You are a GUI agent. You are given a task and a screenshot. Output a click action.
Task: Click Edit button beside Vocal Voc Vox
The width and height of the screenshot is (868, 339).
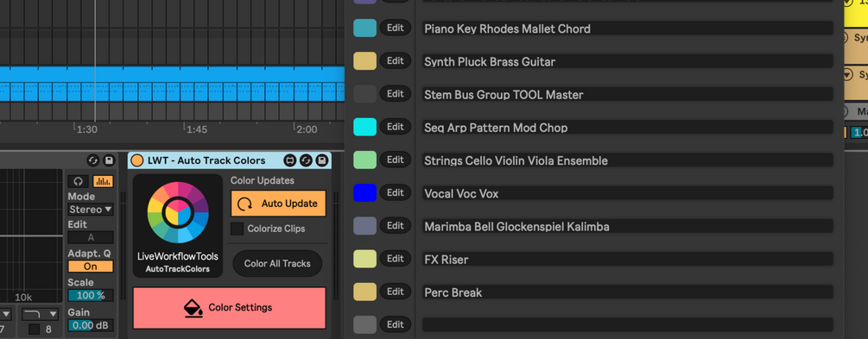(396, 193)
